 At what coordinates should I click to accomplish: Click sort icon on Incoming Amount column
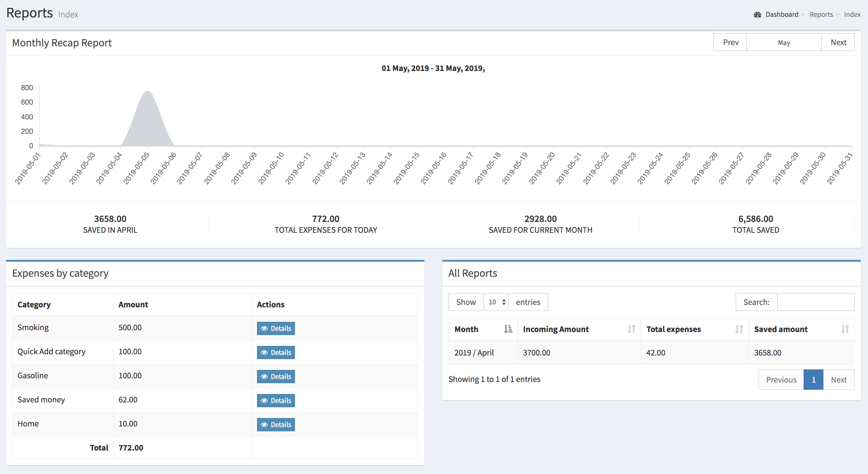pos(631,329)
